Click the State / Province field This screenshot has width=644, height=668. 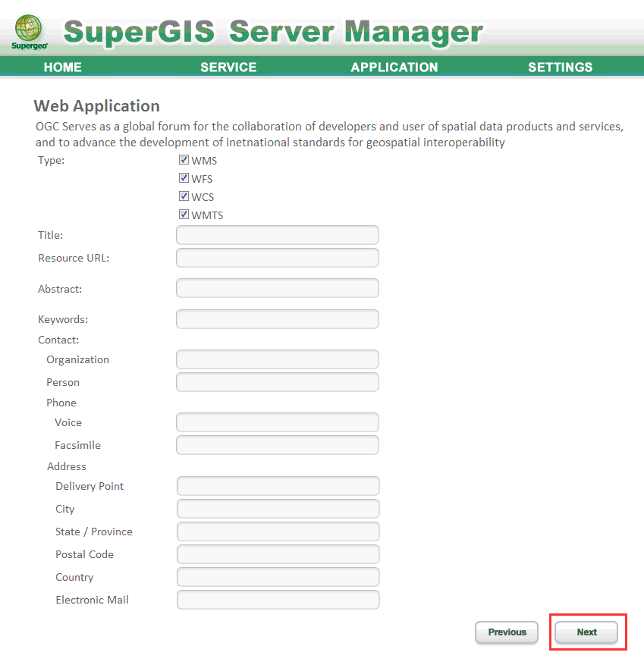(x=278, y=532)
